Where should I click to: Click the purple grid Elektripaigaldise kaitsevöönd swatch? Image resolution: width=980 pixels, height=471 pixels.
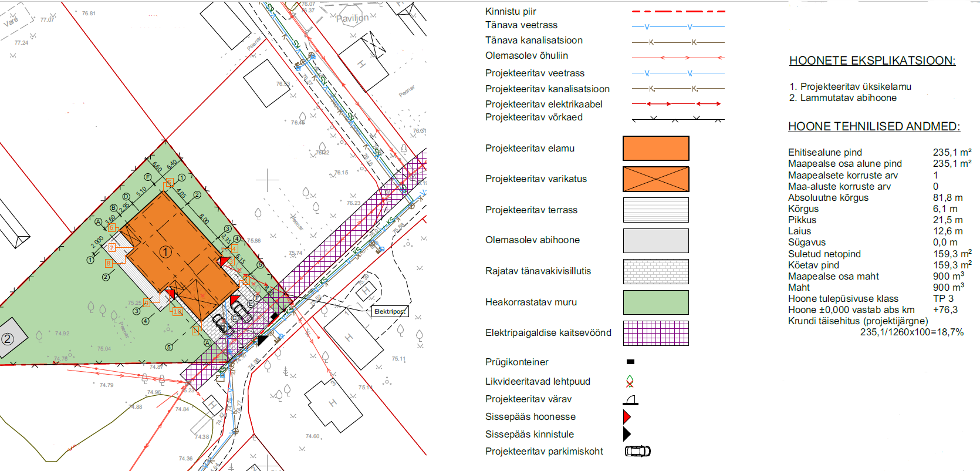click(655, 333)
